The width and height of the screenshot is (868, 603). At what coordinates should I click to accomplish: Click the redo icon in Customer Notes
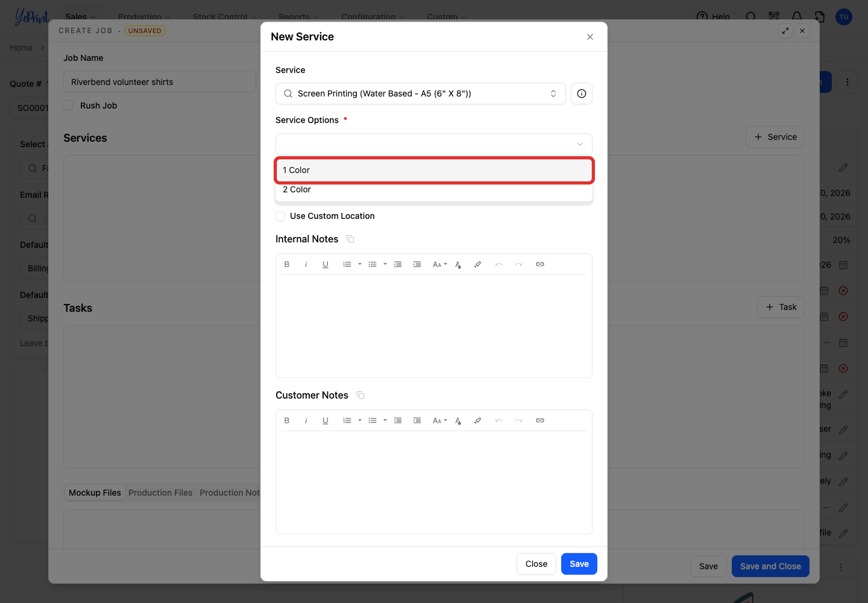coord(518,420)
